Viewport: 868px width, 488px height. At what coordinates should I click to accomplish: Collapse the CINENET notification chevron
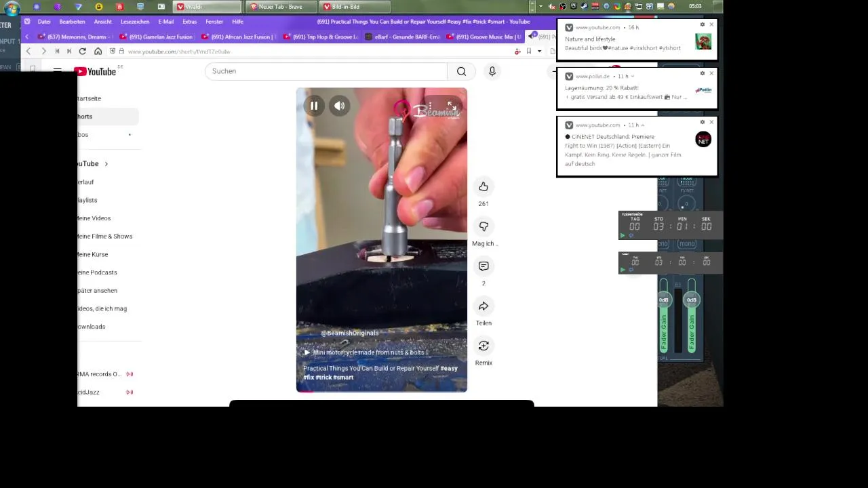pyautogui.click(x=642, y=125)
